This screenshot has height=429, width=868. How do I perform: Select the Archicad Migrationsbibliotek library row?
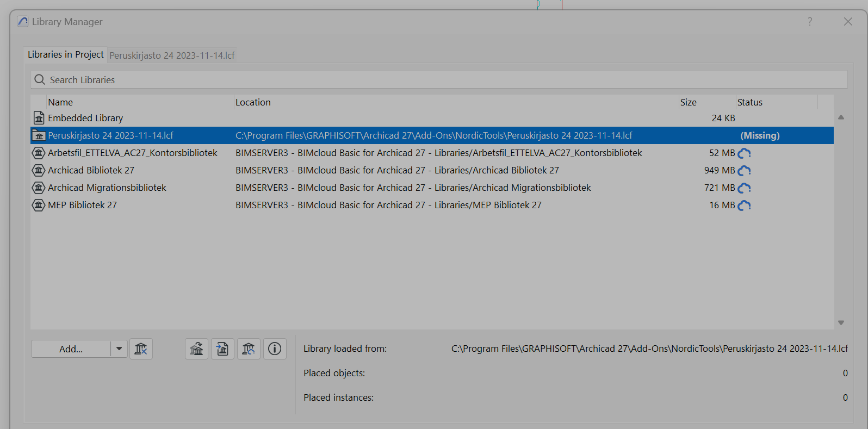107,188
